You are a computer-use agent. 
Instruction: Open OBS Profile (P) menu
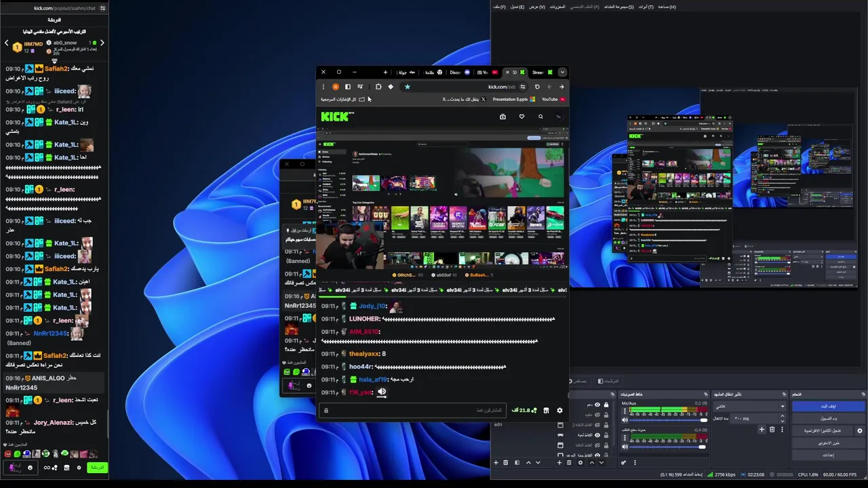(585, 7)
